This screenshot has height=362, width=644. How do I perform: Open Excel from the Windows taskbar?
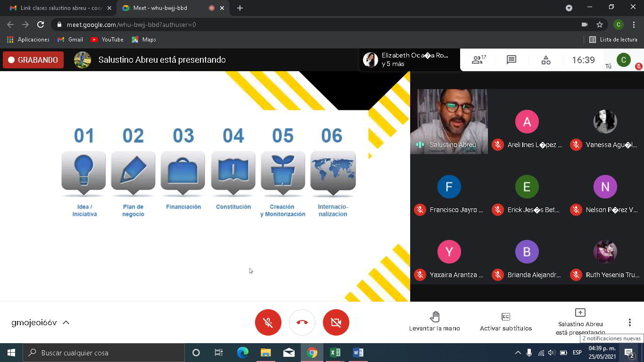click(335, 353)
